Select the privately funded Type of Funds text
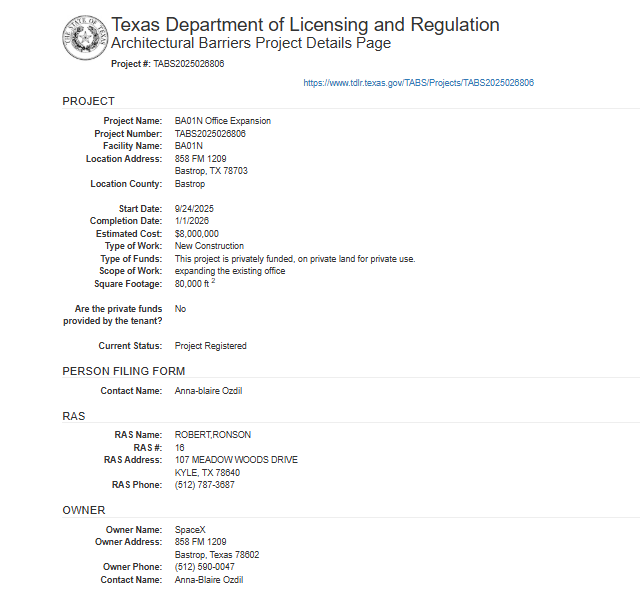 (x=295, y=259)
